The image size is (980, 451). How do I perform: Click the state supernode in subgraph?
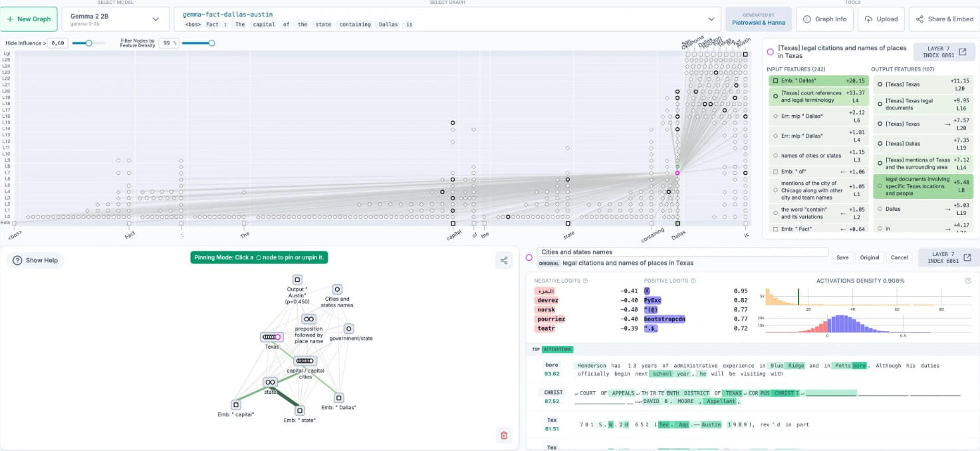270,382
